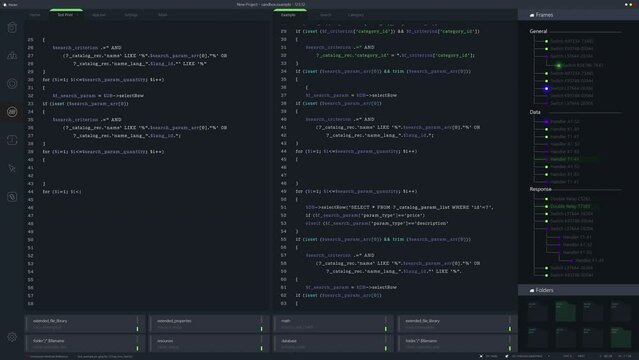Click the app icon in title bar
This screenshot has width=639, height=360.
click(5, 4)
